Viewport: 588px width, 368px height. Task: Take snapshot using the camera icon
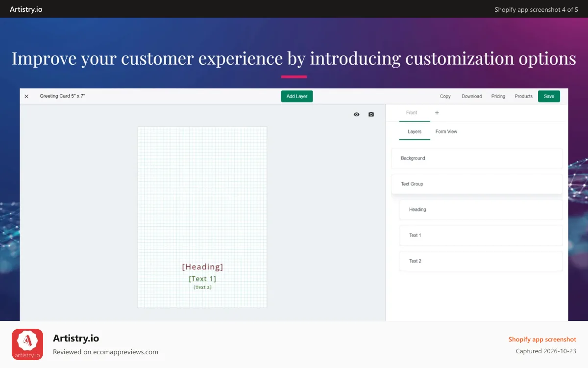pos(371,114)
